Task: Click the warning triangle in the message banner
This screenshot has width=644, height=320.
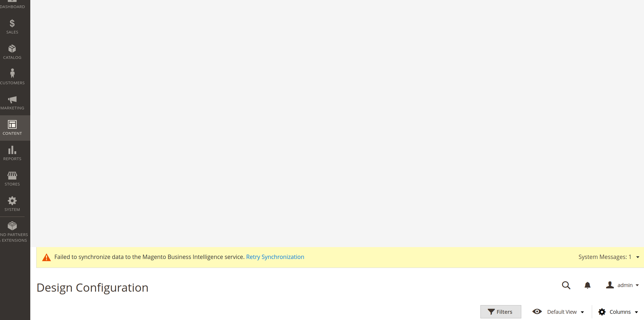Action: (x=47, y=257)
